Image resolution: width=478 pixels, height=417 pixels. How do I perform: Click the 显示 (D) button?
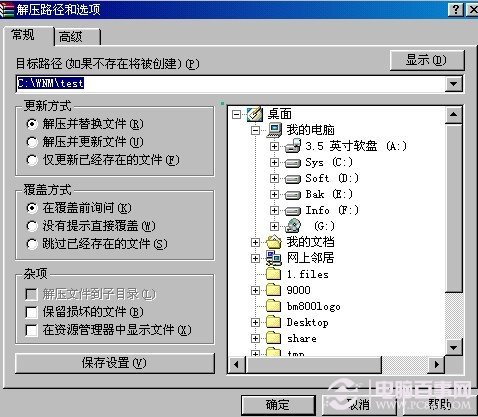point(427,60)
